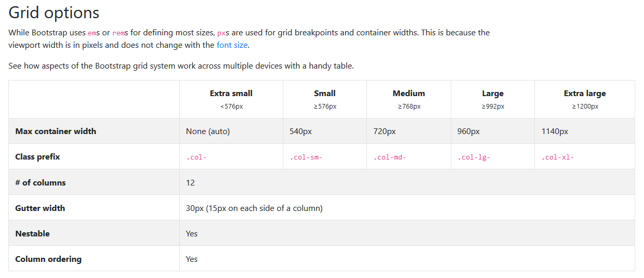Select the Extra large column header
The image size is (644, 278).
[585, 94]
